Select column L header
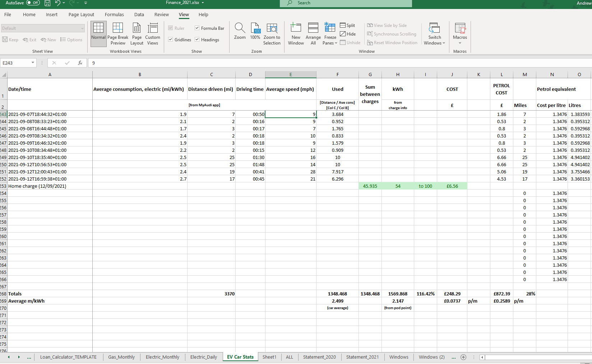This screenshot has height=364, width=592. (501, 75)
